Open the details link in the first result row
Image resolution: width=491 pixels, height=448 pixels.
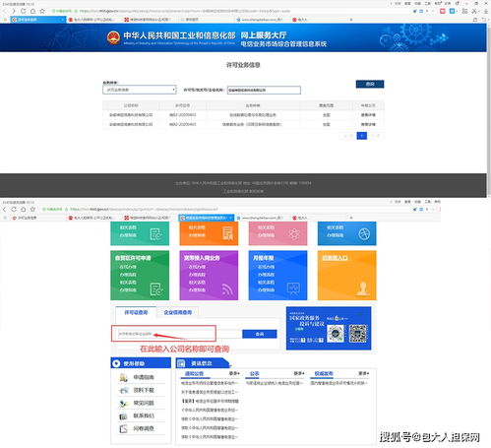(x=368, y=115)
